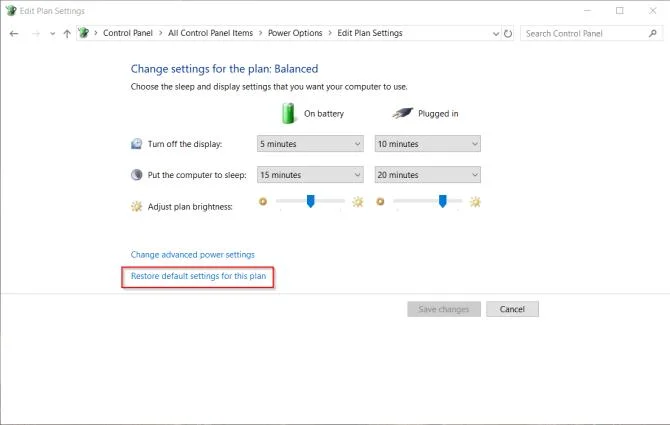Image resolution: width=670 pixels, height=425 pixels.
Task: Refresh the Control Panel page
Action: [x=508, y=33]
